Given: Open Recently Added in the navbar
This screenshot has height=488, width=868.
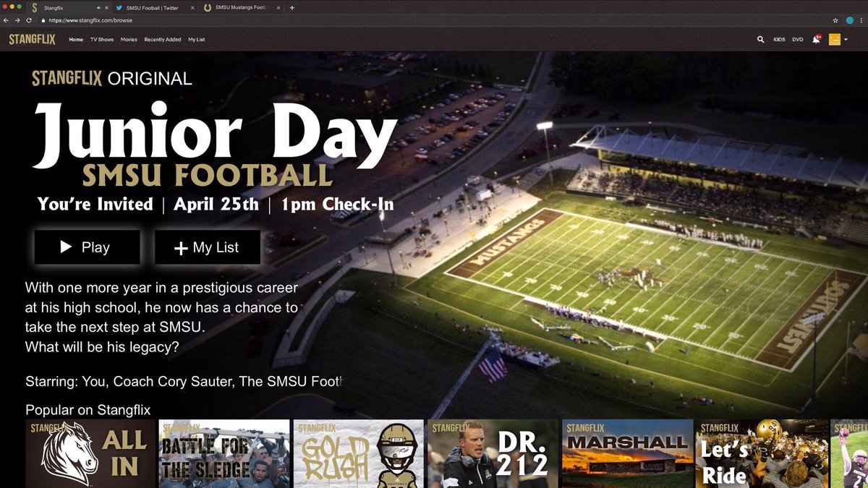Looking at the screenshot, I should coord(163,40).
